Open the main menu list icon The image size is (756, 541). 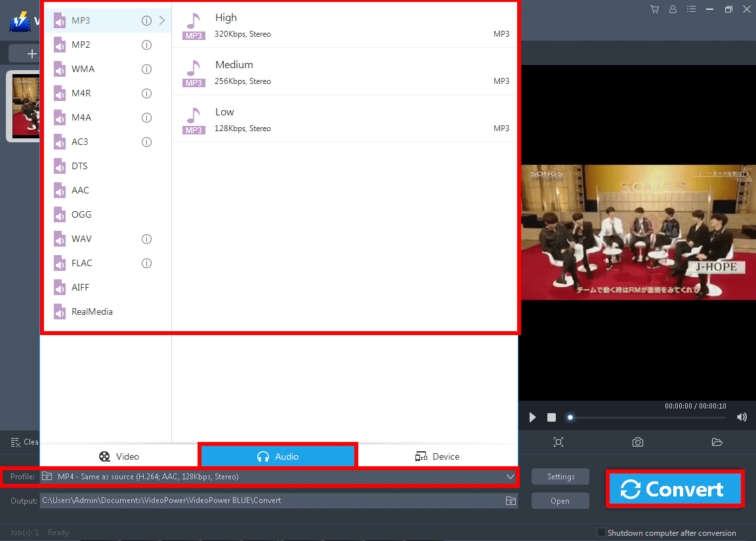[x=690, y=9]
